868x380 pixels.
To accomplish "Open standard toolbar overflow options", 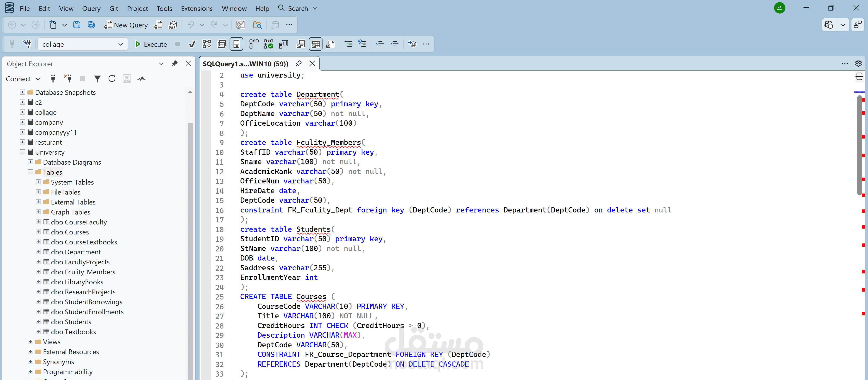I will tap(289, 25).
